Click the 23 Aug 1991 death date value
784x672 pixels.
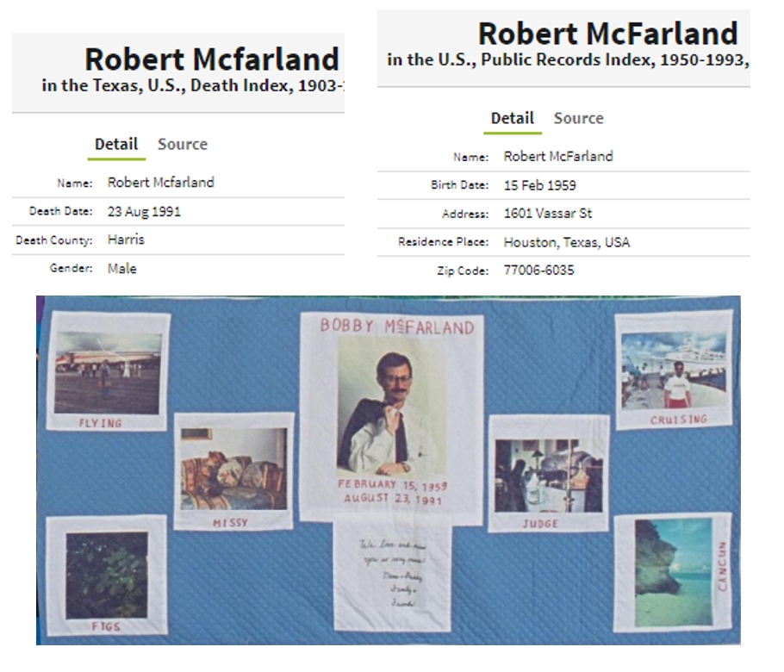[144, 211]
